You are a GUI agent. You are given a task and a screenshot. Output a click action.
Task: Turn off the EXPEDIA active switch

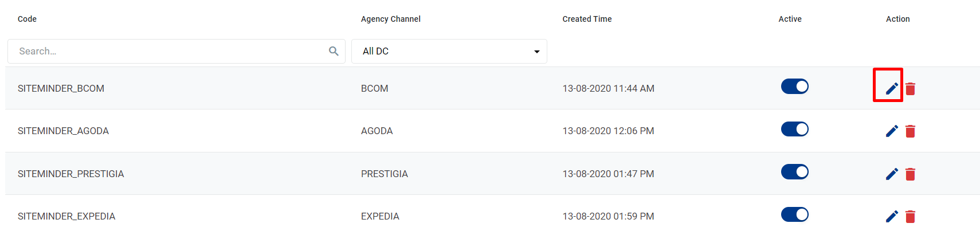pos(794,214)
